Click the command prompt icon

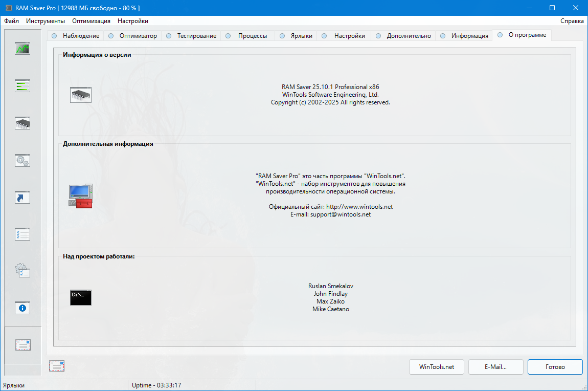tap(81, 297)
